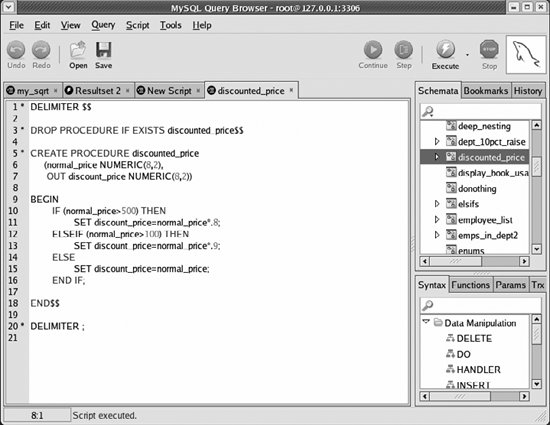Open the Tools menu
The width and height of the screenshot is (550, 425).
coord(171,25)
